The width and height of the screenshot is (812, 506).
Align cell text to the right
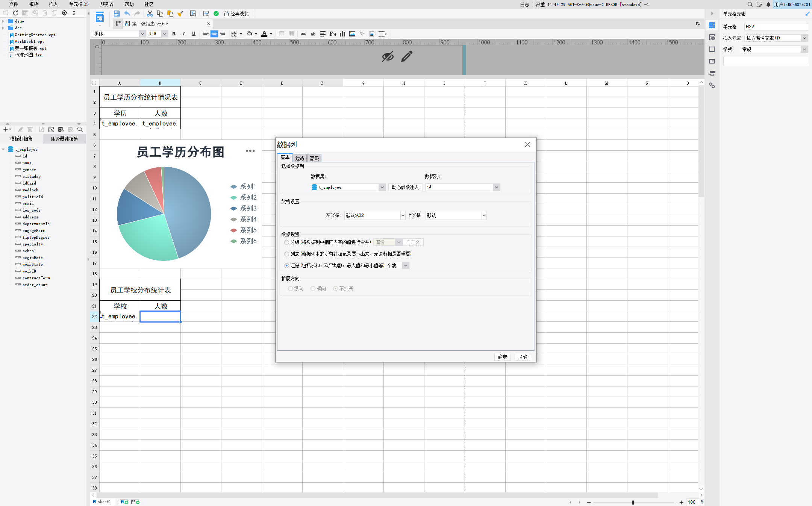pyautogui.click(x=223, y=34)
